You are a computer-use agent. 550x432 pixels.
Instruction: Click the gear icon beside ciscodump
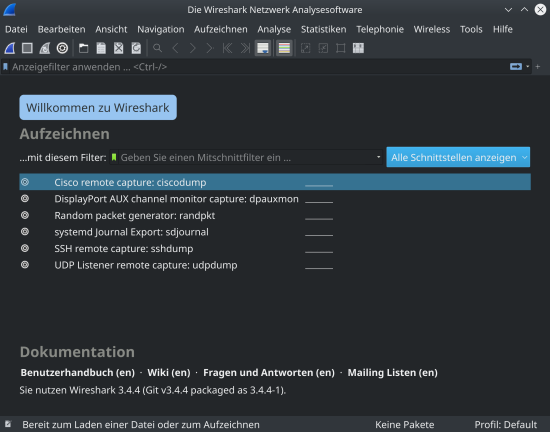(25, 182)
